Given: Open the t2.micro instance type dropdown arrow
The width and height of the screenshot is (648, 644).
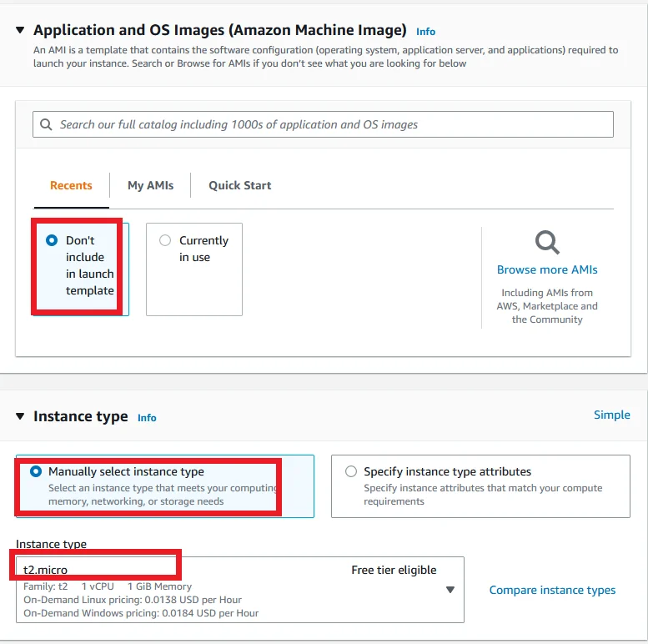Looking at the screenshot, I should click(450, 590).
